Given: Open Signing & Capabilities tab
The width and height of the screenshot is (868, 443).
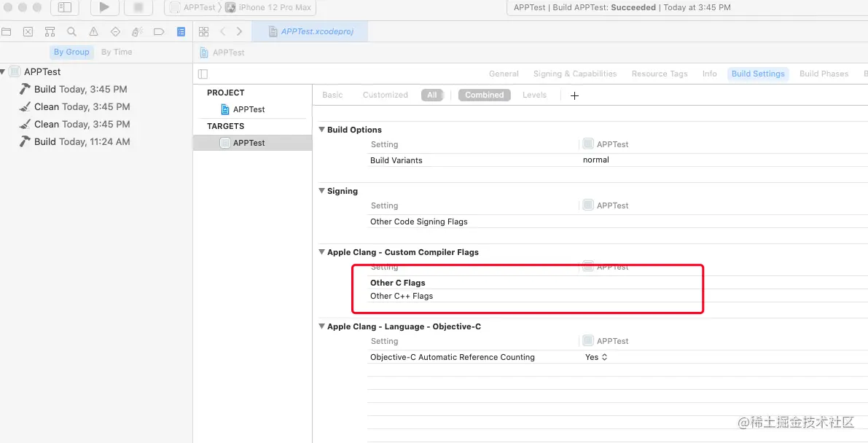Looking at the screenshot, I should tap(575, 74).
